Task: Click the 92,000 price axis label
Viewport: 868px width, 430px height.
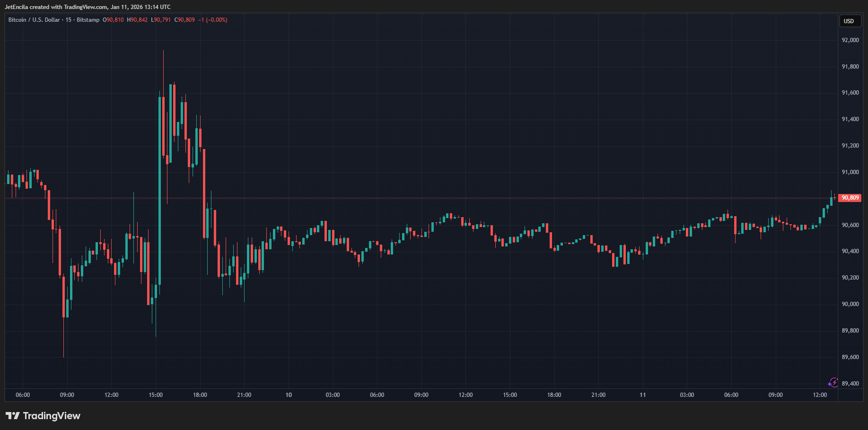Action: tap(850, 40)
